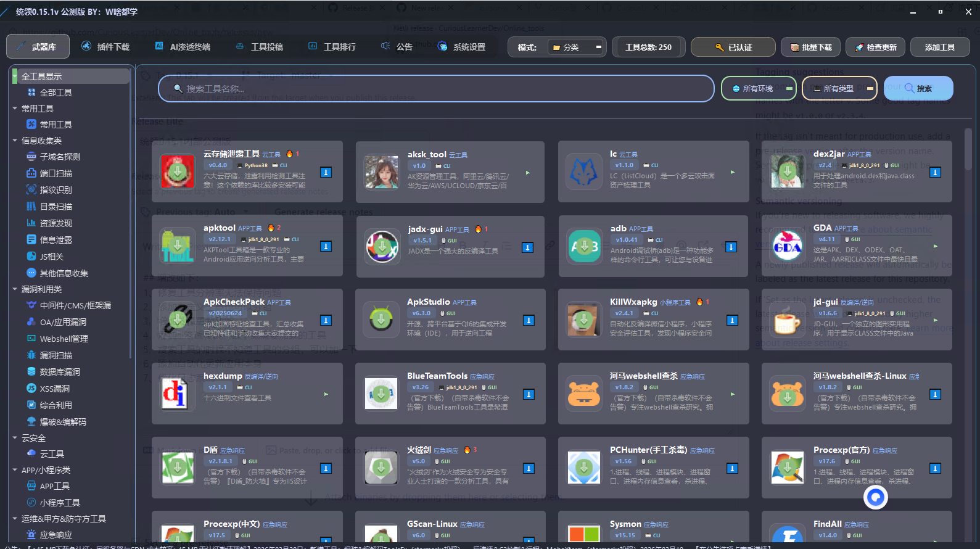Open the 模式 分类 dropdown
This screenshot has height=549, width=980.
575,47
